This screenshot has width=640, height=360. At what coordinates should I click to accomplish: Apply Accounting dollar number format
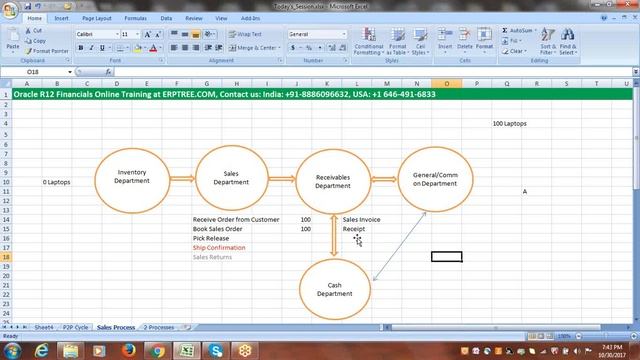[x=293, y=48]
